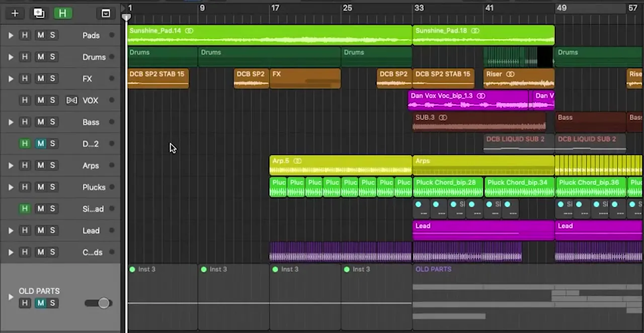Viewport: 644px width, 333px height.
Task: Mute the Pads track
Action: pos(40,35)
